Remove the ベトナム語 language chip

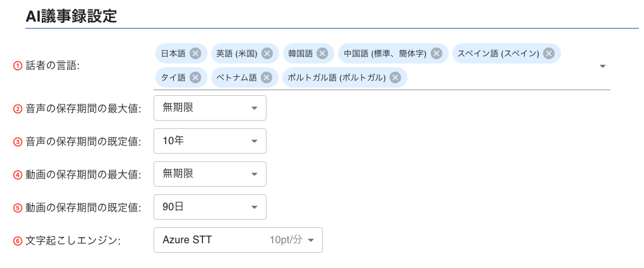coord(266,77)
